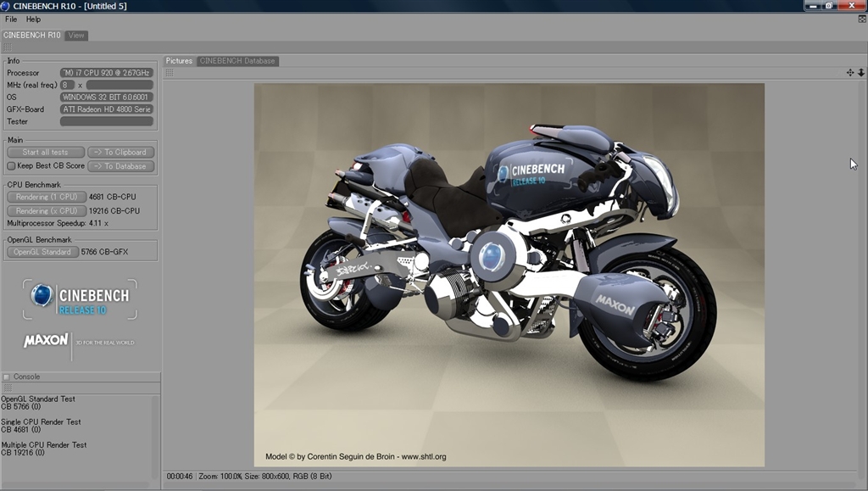Click the down arrow icon above the picture

click(861, 73)
